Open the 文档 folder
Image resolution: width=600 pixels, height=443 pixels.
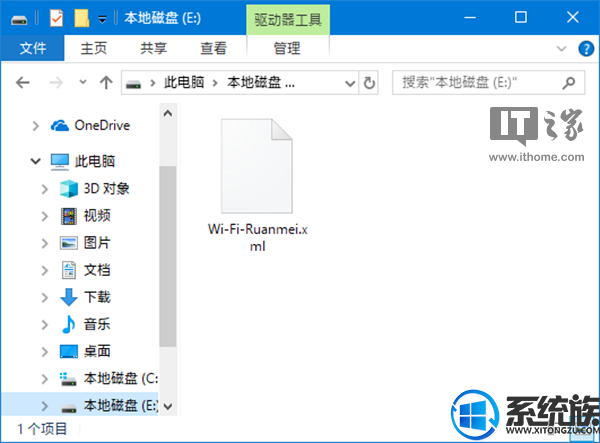(97, 270)
